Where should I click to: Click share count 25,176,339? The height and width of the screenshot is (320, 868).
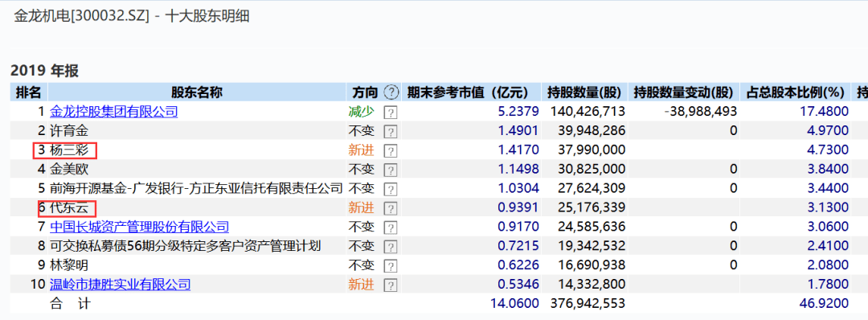(x=592, y=207)
